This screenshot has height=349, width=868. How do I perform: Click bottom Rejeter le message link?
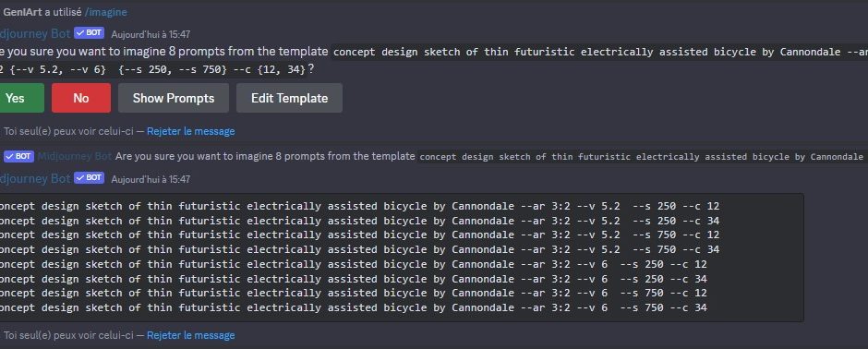[x=191, y=335]
